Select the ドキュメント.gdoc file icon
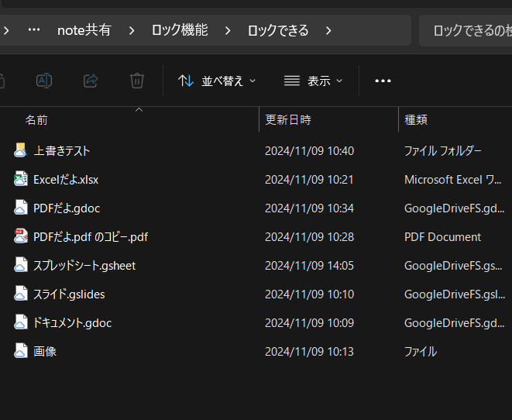The width and height of the screenshot is (512, 420). [21, 322]
